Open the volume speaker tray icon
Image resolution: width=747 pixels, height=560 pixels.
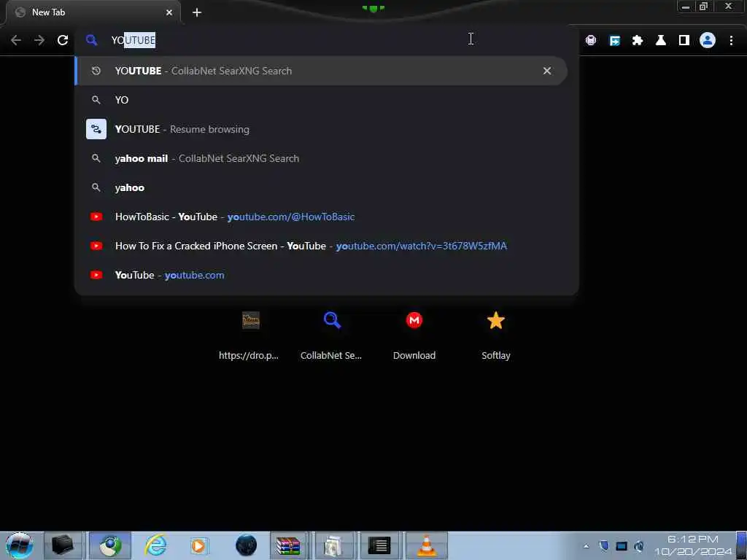(x=639, y=546)
